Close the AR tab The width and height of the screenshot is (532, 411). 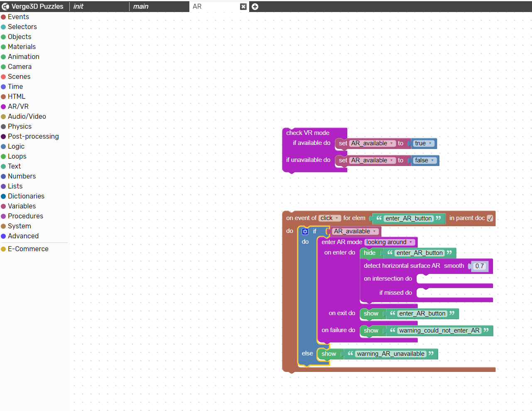(x=243, y=7)
